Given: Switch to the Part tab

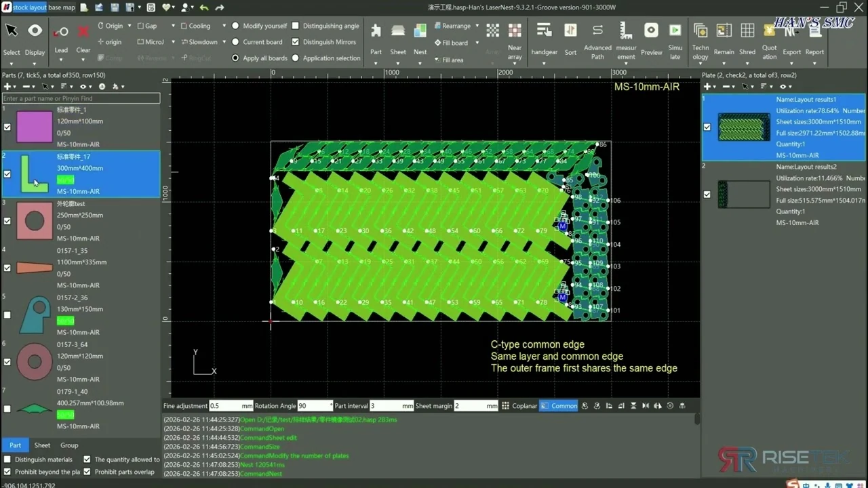Looking at the screenshot, I should click(15, 445).
